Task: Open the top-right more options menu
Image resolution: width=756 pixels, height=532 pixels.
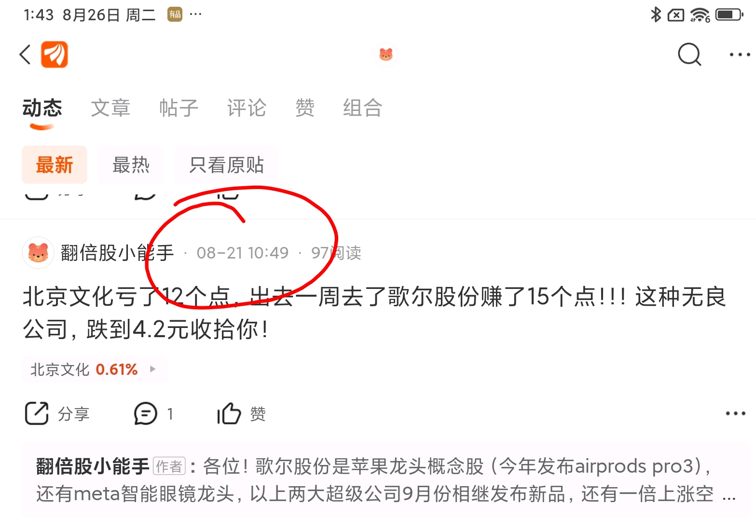Action: (x=740, y=55)
